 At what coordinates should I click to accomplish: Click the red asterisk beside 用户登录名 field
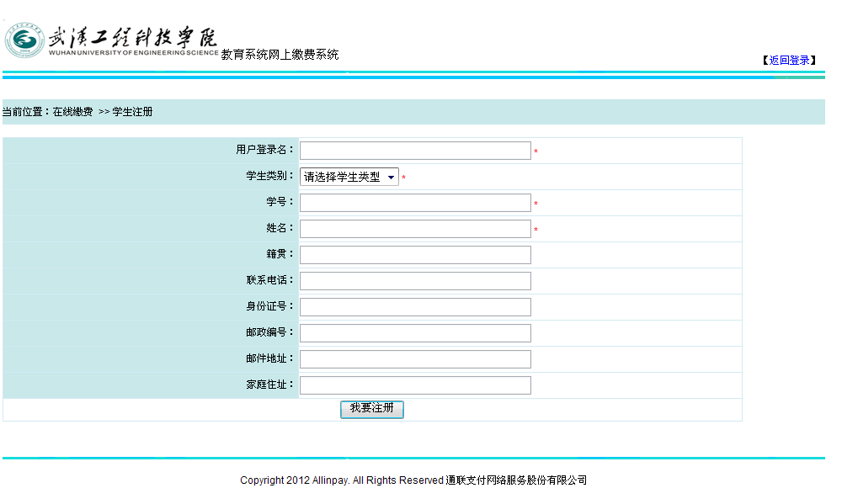536,152
